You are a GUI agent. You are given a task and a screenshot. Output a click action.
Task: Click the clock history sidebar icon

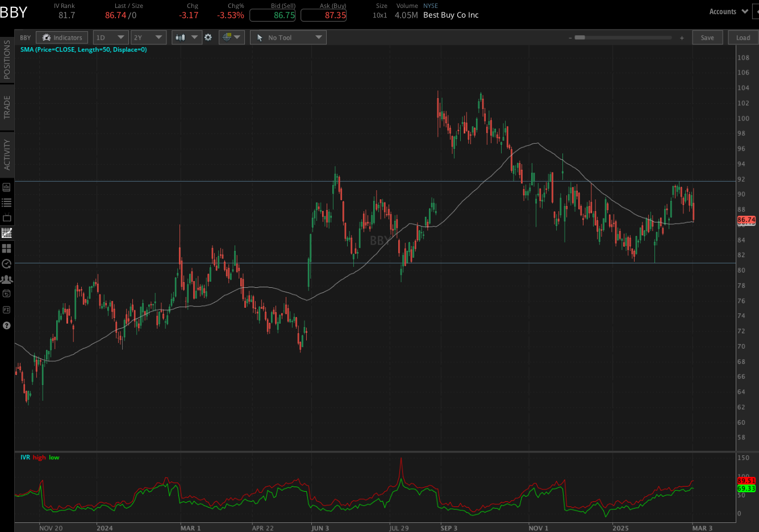click(x=7, y=264)
